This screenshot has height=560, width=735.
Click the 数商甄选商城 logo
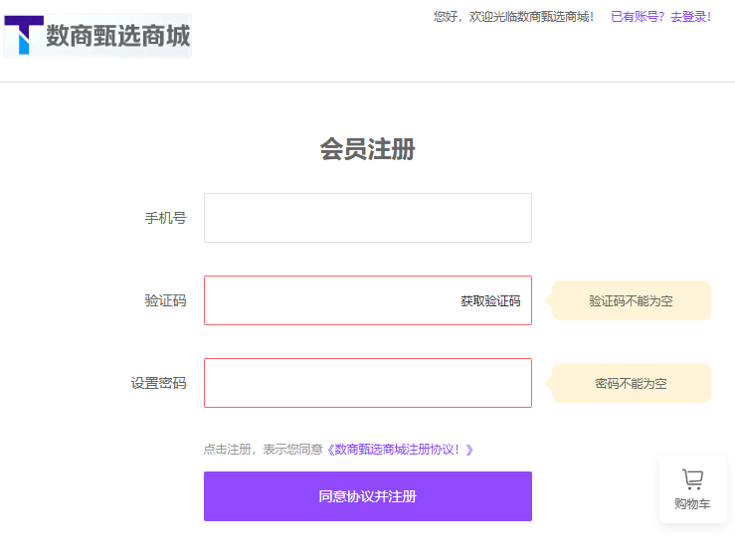click(97, 36)
